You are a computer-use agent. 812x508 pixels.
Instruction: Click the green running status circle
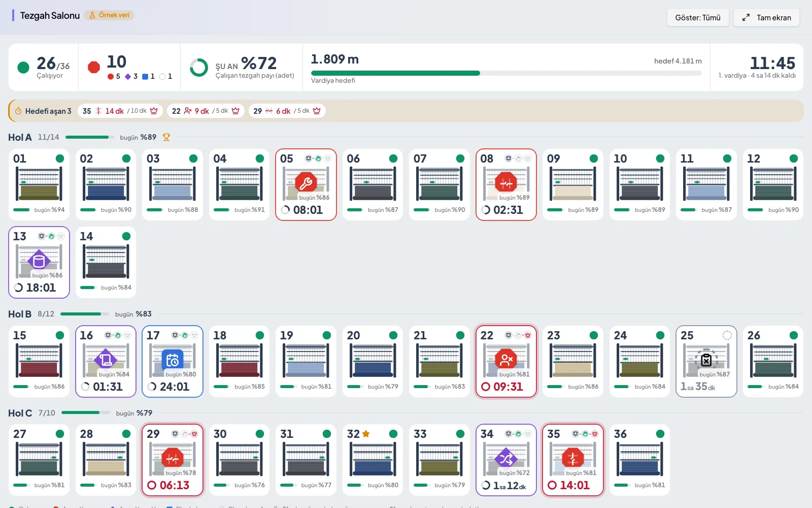23,67
